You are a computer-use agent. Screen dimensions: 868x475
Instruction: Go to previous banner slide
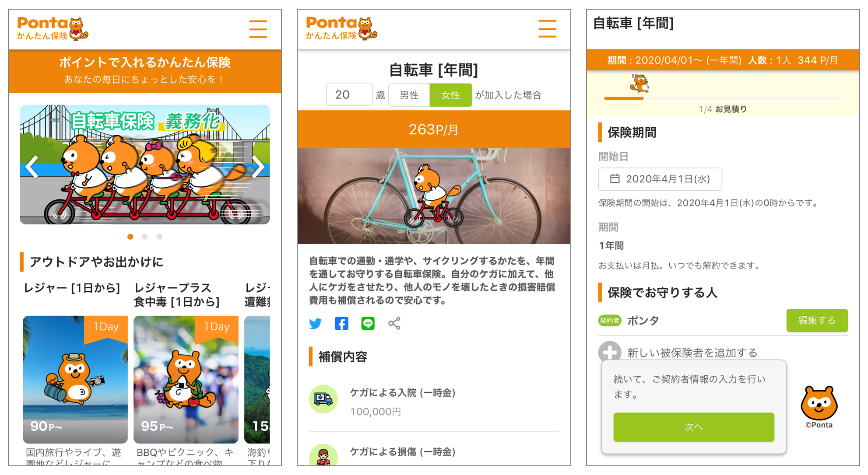pos(32,167)
